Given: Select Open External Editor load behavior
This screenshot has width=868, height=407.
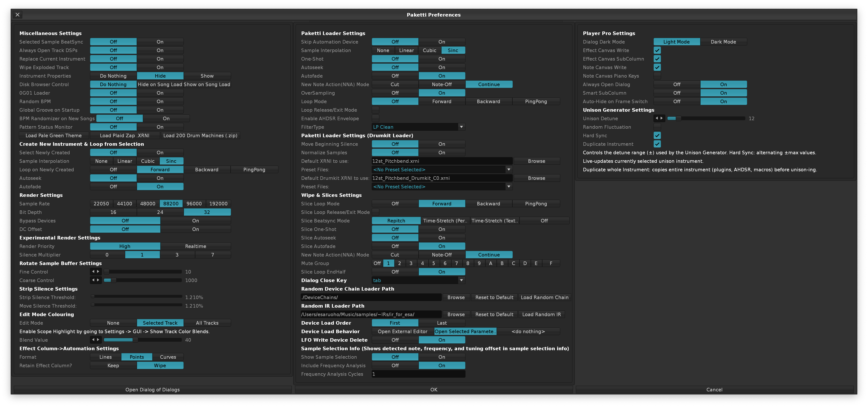Looking at the screenshot, I should click(403, 331).
